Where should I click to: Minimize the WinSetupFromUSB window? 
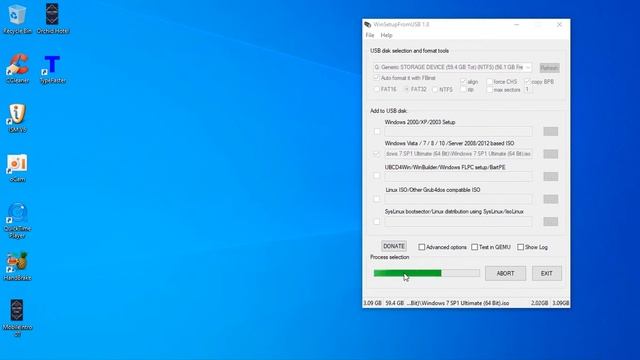tap(516, 25)
